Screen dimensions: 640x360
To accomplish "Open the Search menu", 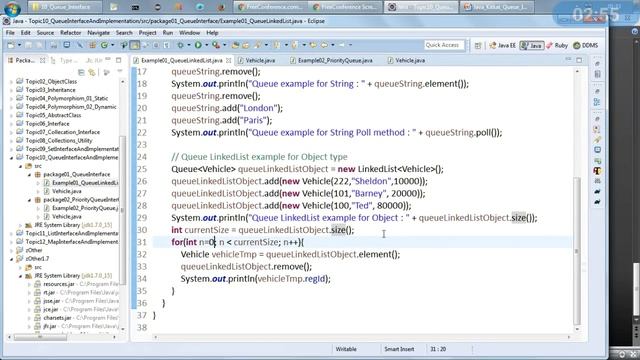I will click(124, 33).
